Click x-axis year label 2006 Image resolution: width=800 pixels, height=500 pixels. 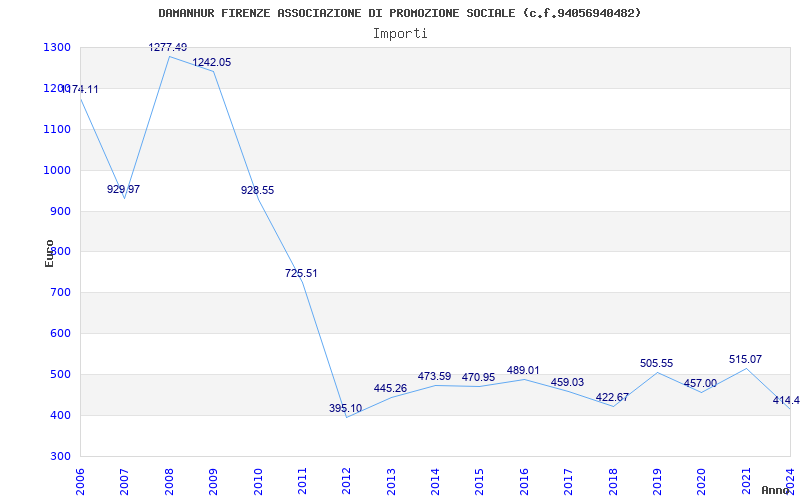[81, 481]
